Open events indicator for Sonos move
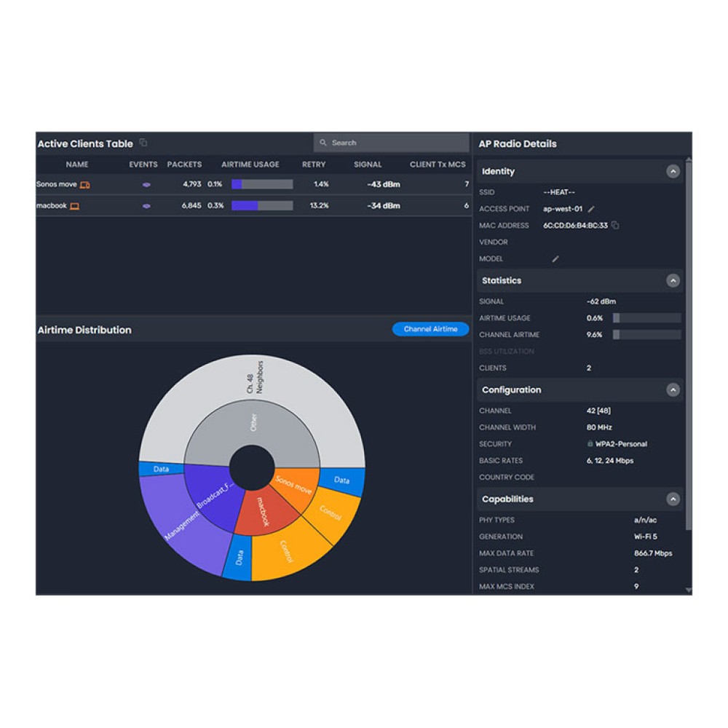This screenshot has height=728, width=728. point(146,185)
